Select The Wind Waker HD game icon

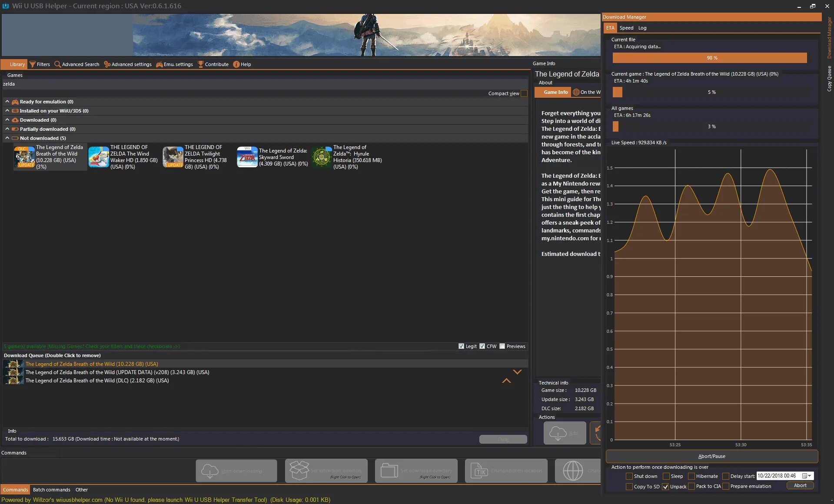coord(99,157)
